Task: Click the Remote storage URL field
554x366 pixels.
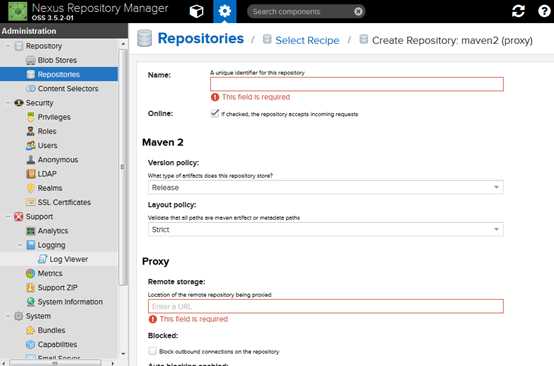Action: [x=326, y=306]
